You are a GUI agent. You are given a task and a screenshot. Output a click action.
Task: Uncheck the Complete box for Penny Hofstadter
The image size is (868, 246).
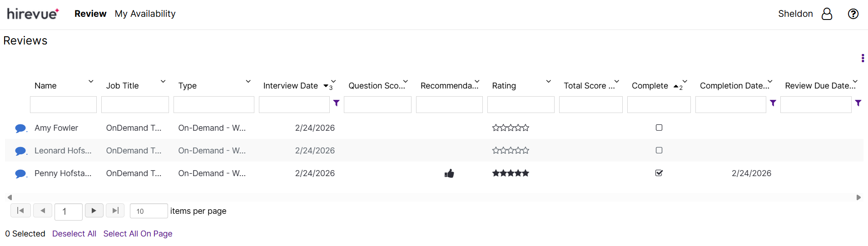[659, 173]
